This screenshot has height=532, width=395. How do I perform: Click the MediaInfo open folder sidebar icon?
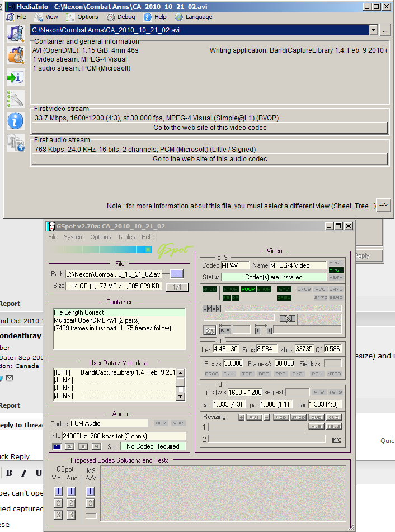[16, 55]
